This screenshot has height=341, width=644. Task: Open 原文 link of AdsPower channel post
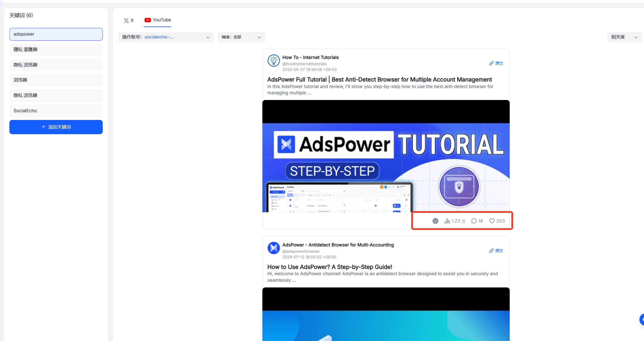point(496,251)
